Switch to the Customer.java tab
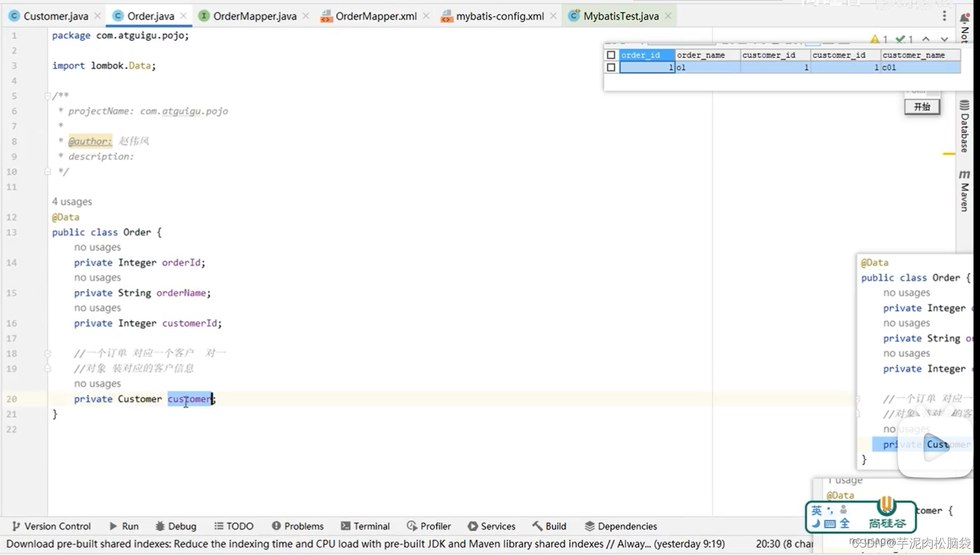Viewport: 980px width, 555px height. tap(56, 16)
